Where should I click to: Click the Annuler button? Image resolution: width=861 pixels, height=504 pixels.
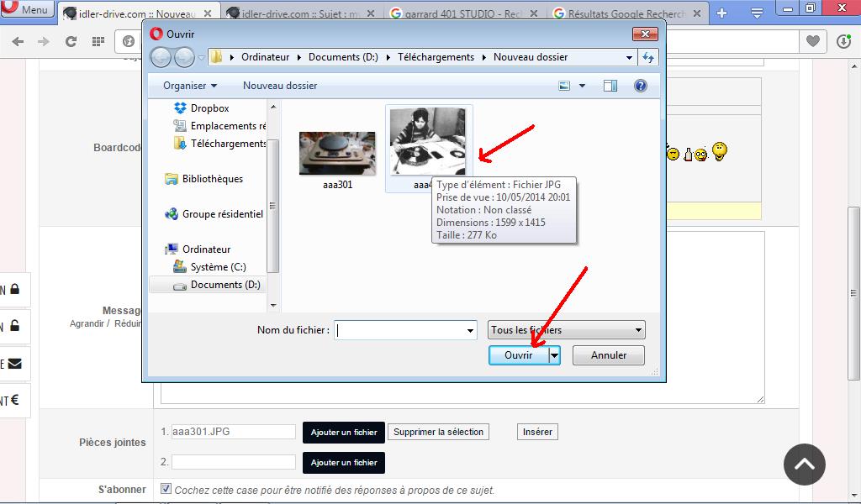pyautogui.click(x=609, y=355)
